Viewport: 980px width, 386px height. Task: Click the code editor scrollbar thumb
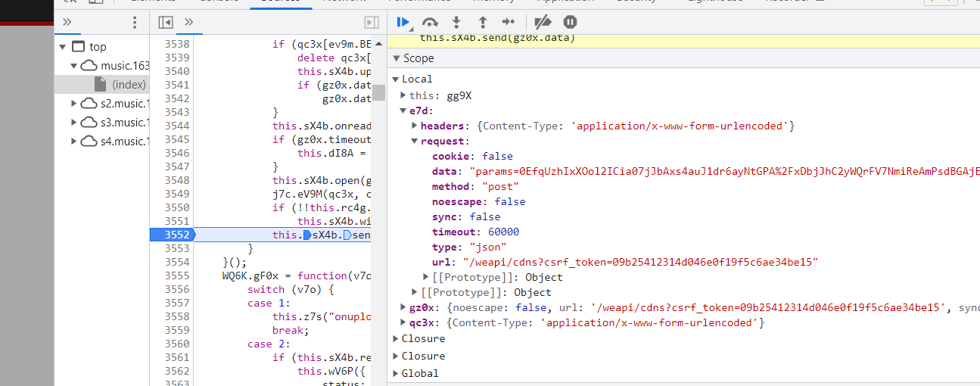(x=378, y=92)
